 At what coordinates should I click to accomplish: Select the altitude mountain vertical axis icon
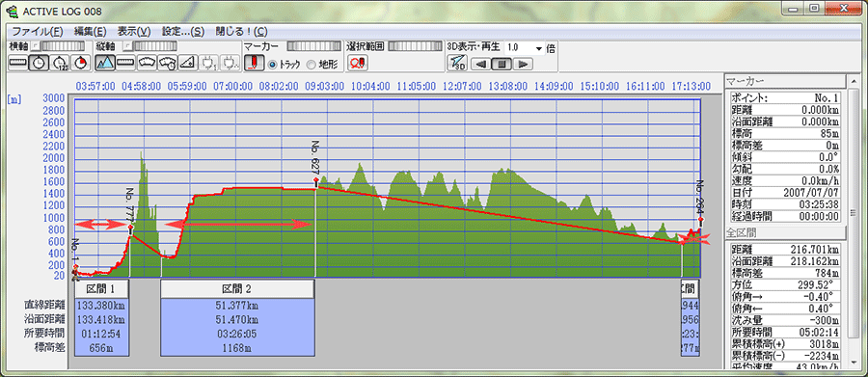pos(105,63)
